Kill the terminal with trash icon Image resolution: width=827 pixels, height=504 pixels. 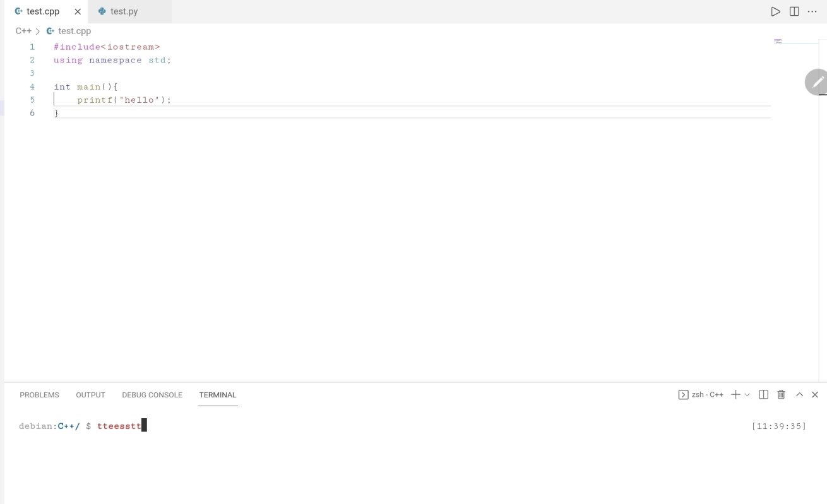781,395
